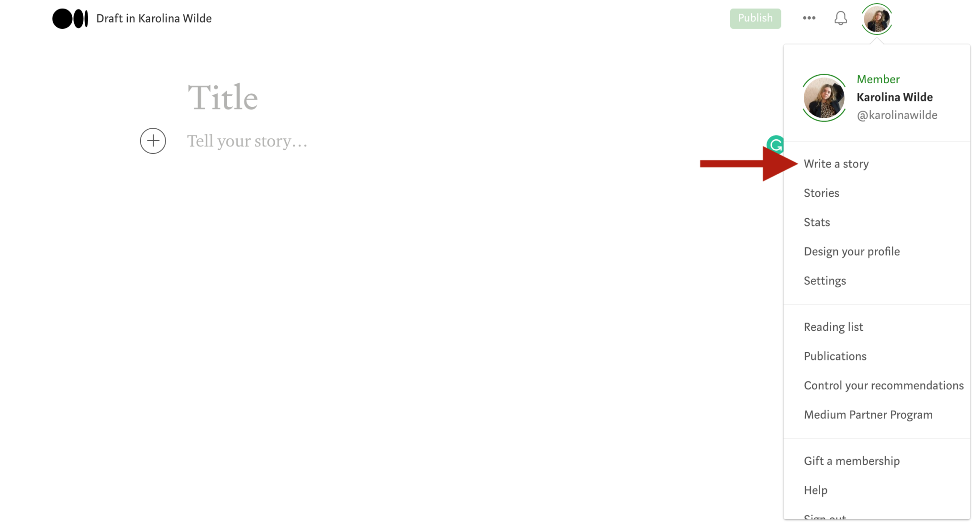Click the Title input field
Image resolution: width=980 pixels, height=525 pixels.
[223, 97]
